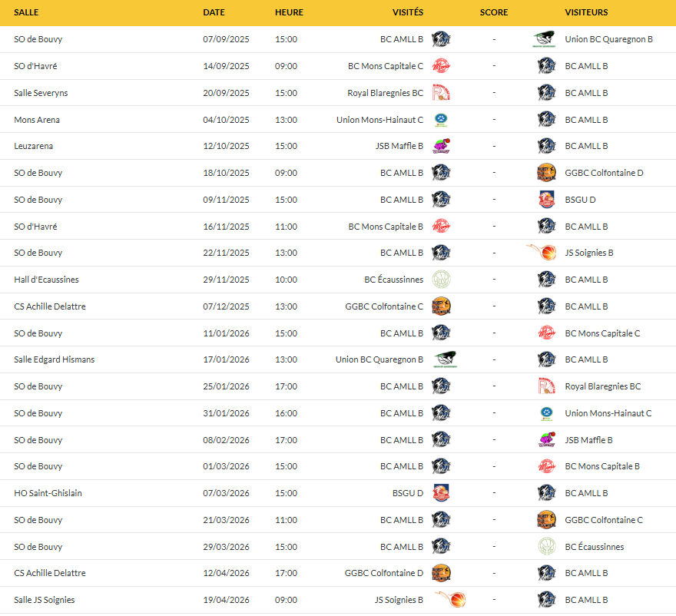Click GGBC Colfontaine C home team on 07/12/2025
The height and width of the screenshot is (616, 676).
384,306
